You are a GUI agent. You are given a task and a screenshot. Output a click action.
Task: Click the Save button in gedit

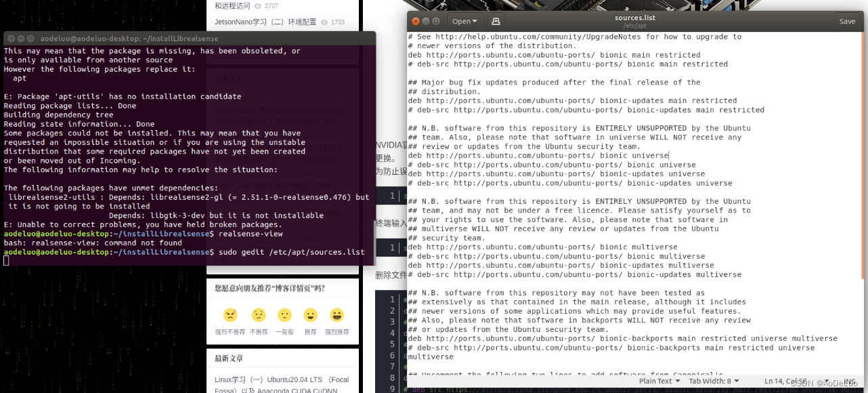coord(847,21)
